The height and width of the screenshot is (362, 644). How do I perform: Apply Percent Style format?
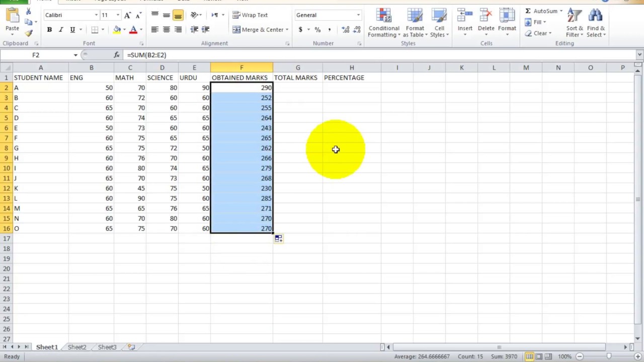tap(317, 30)
